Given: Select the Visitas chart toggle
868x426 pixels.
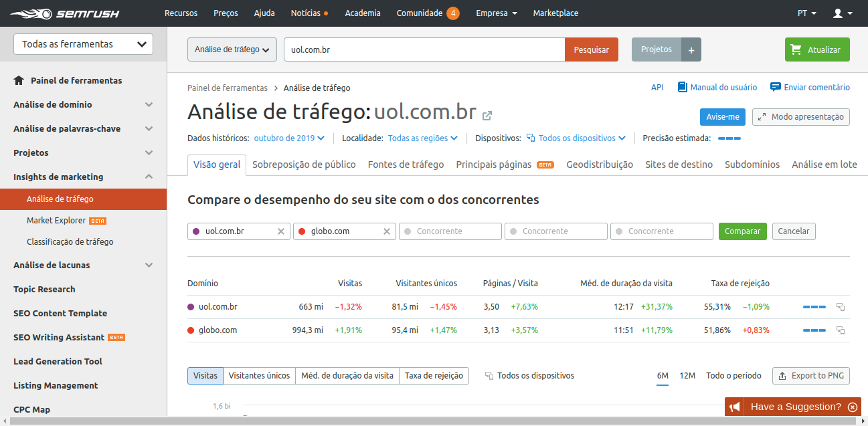Looking at the screenshot, I should click(205, 376).
